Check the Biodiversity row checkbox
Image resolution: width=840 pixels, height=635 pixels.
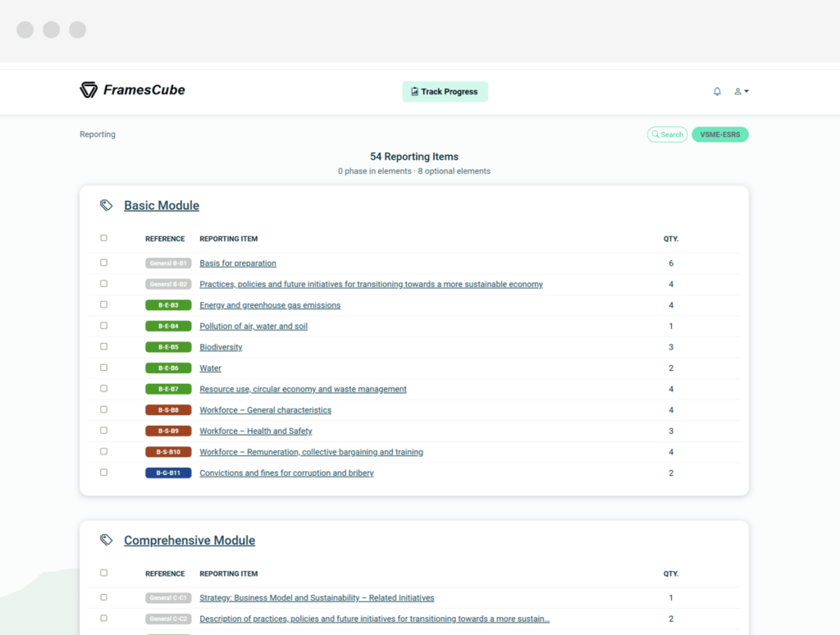104,346
